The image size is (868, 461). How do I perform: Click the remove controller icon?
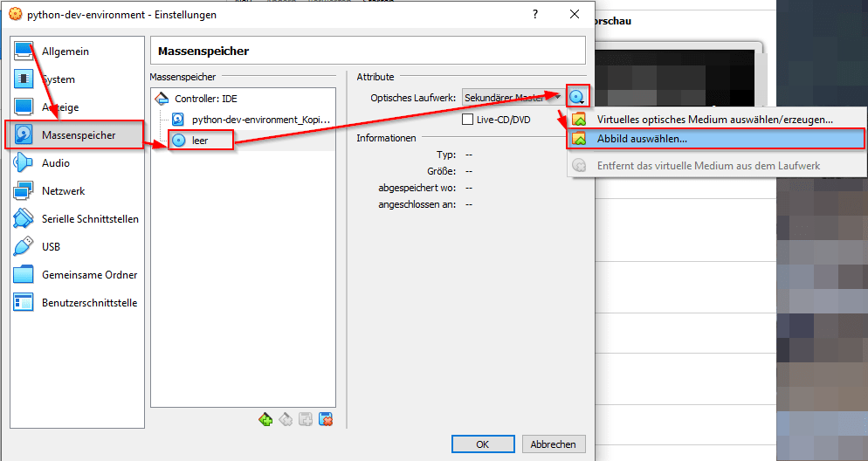coord(286,419)
